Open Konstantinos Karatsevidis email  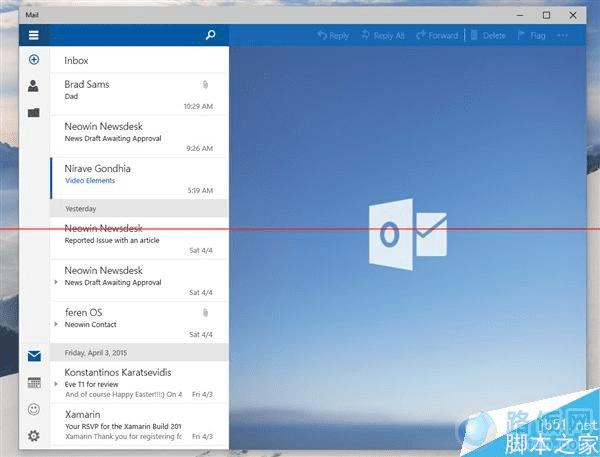pos(139,382)
